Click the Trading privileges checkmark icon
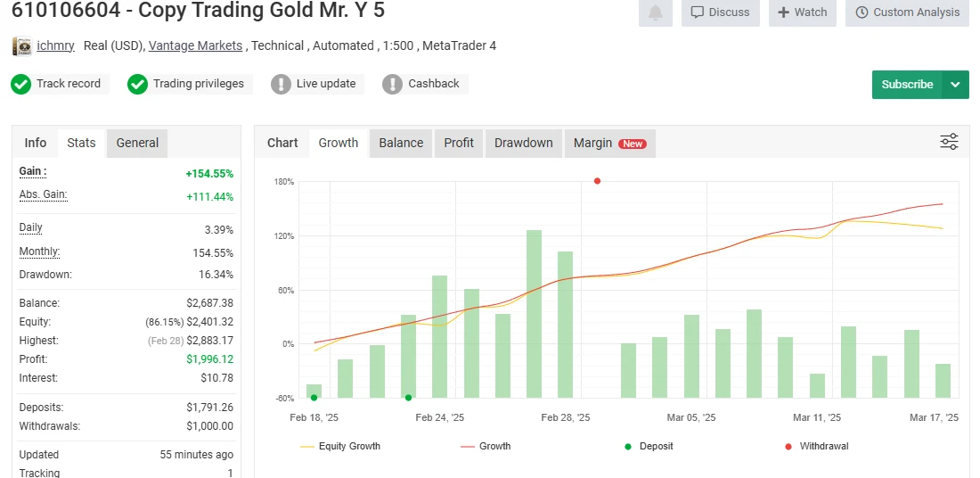This screenshot has width=980, height=478. (137, 84)
